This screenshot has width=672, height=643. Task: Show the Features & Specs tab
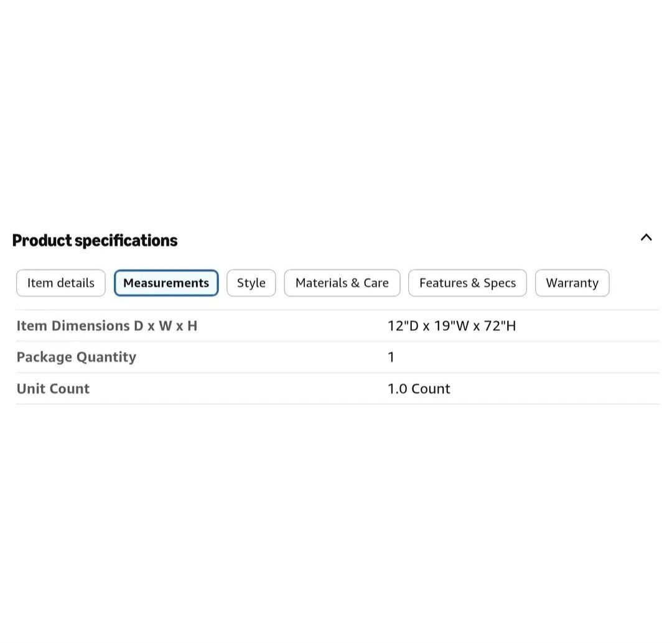[x=467, y=283]
